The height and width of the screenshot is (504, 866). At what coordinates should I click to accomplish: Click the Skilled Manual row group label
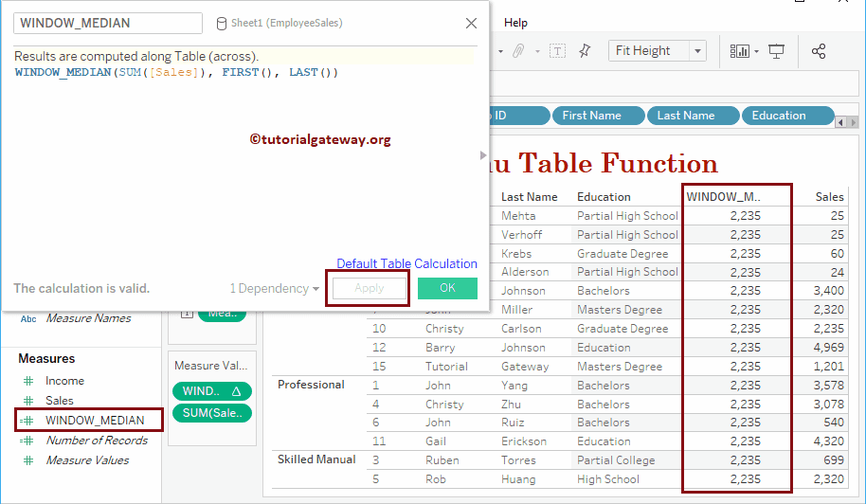(316, 459)
